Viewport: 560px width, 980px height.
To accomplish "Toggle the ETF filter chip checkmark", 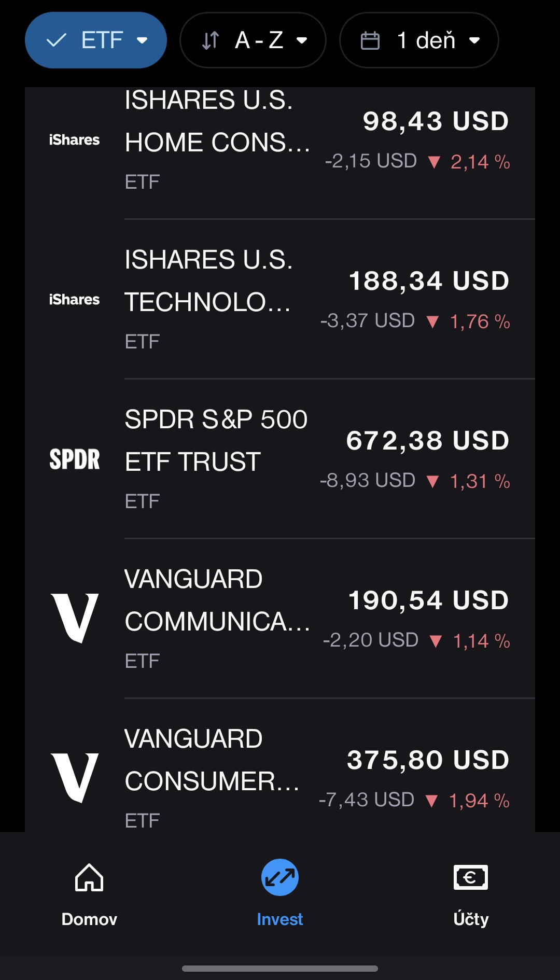I will (57, 40).
